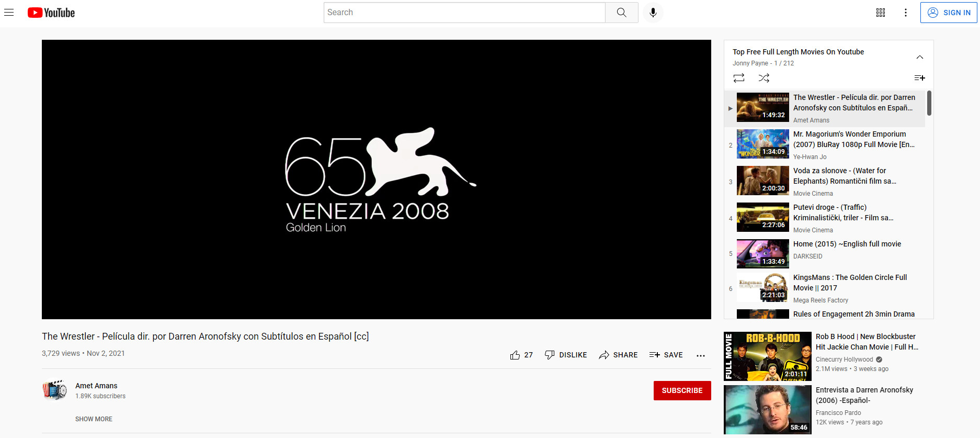The width and height of the screenshot is (980, 438).
Task: Click the YouTube logo to go home
Action: click(x=51, y=13)
